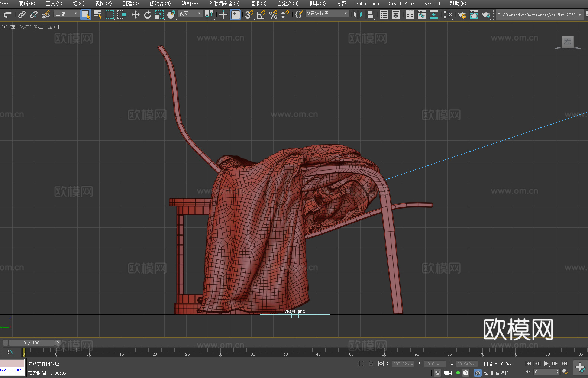Toggle Window/Crossing selection mode icon

(x=122, y=14)
